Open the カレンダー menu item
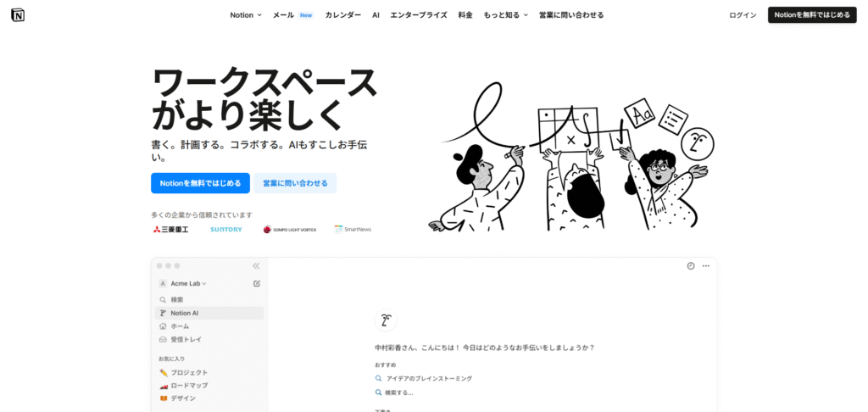The image size is (868, 412). [x=343, y=15]
